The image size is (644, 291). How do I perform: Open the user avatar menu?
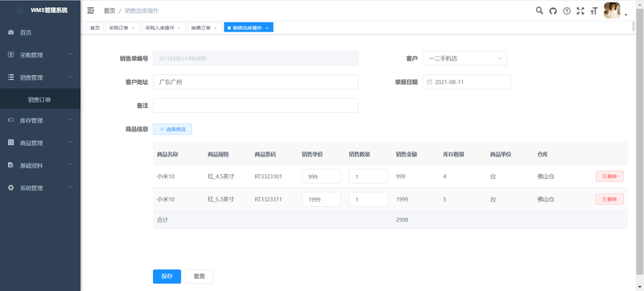point(612,10)
